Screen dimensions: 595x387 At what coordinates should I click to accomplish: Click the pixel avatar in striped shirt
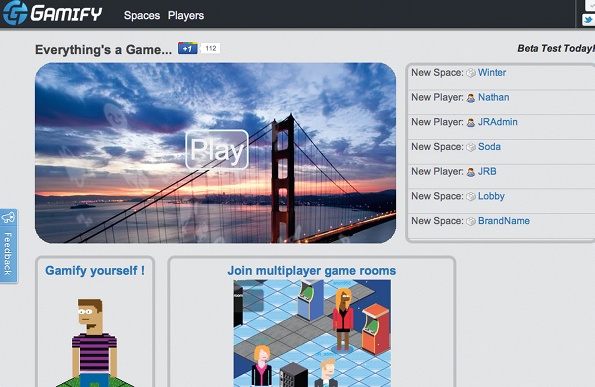(94, 343)
